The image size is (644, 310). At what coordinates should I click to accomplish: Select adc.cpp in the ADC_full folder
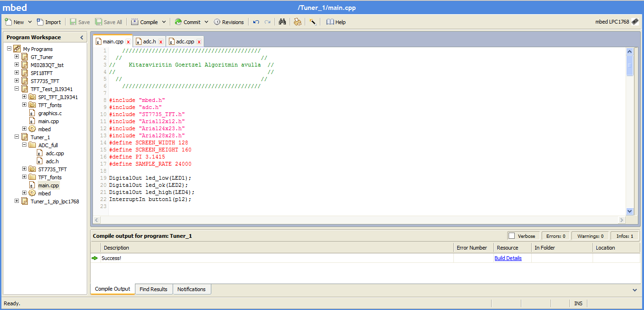[54, 153]
